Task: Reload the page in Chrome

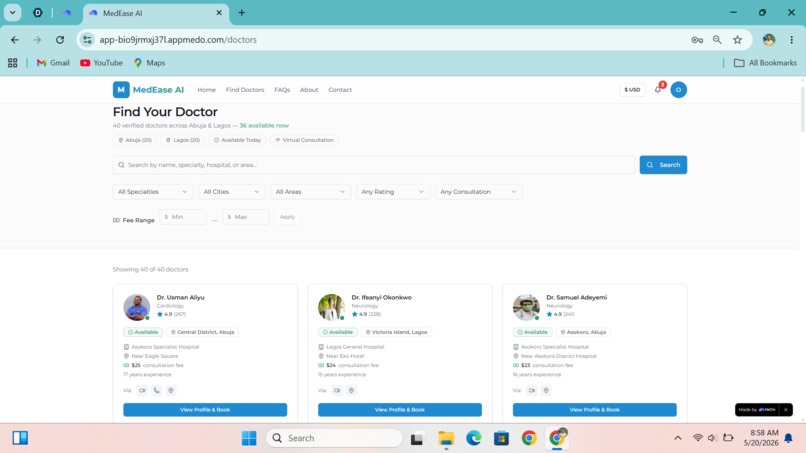Action: point(60,40)
